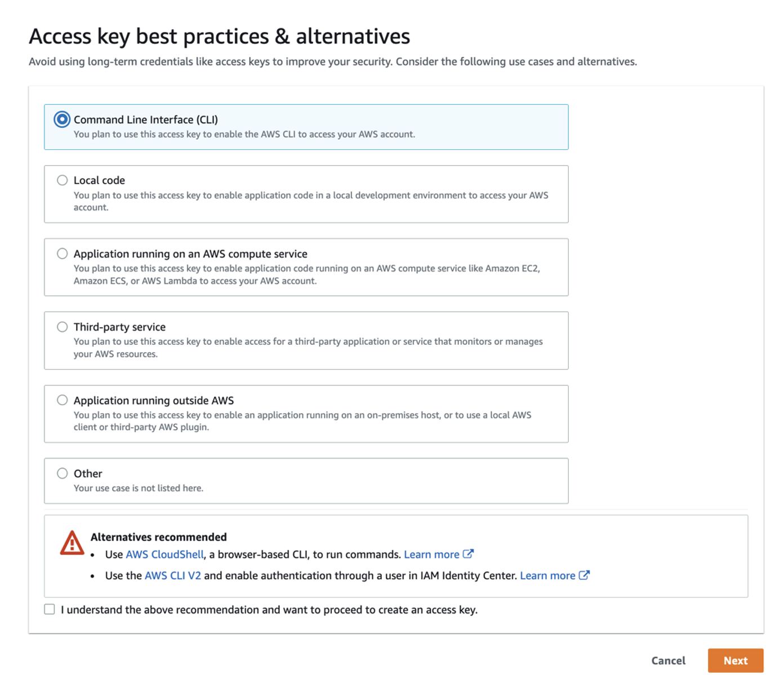Click the Cancel button

click(x=669, y=660)
